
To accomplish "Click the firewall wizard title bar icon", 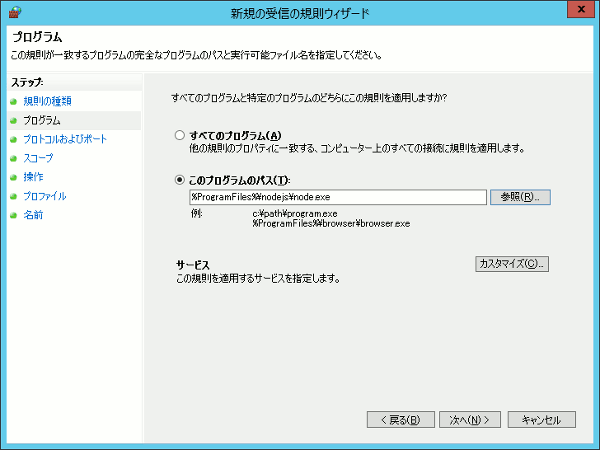I will 15,12.
